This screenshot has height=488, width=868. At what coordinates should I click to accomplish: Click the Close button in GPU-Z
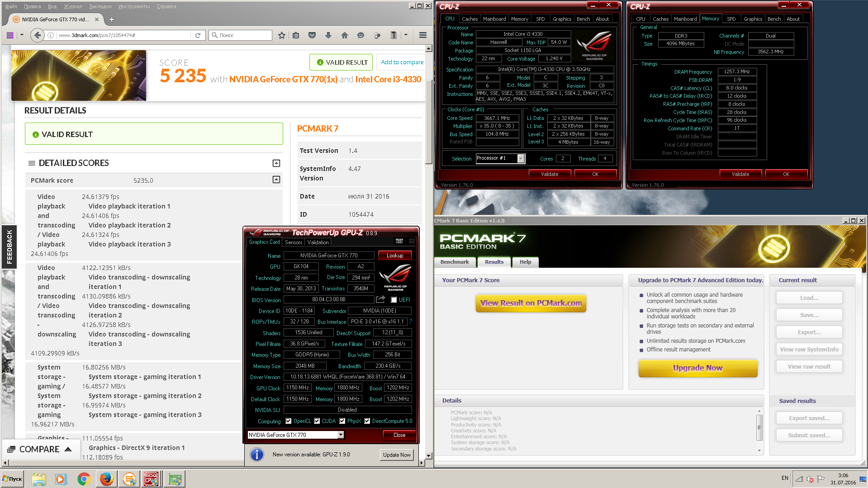tap(399, 435)
